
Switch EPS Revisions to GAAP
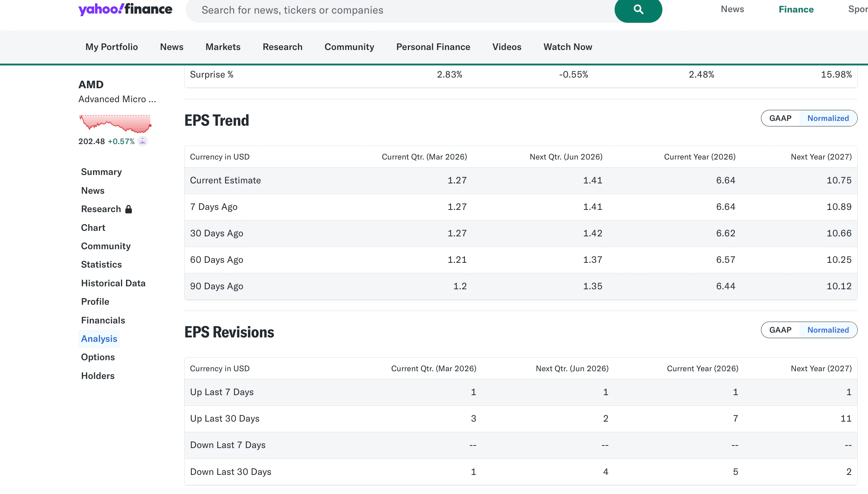[x=780, y=330]
